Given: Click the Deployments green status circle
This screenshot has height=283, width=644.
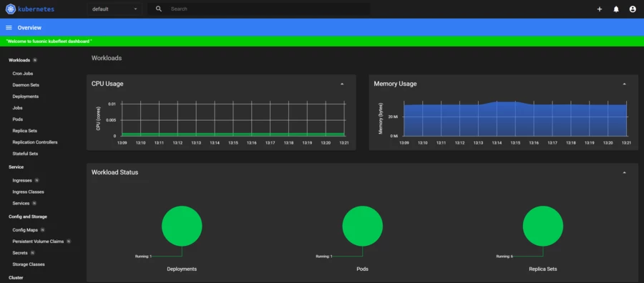Looking at the screenshot, I should [x=182, y=226].
